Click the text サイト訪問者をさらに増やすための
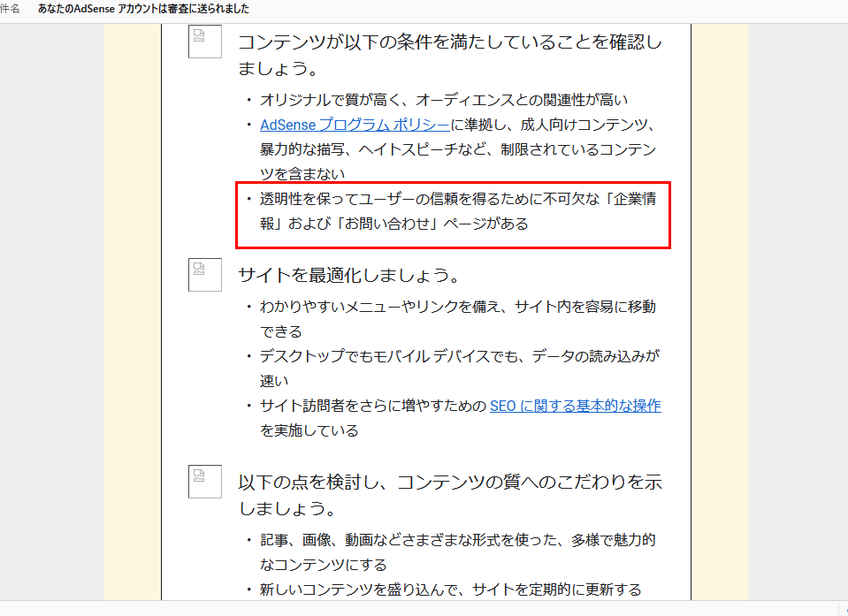 tap(373, 406)
